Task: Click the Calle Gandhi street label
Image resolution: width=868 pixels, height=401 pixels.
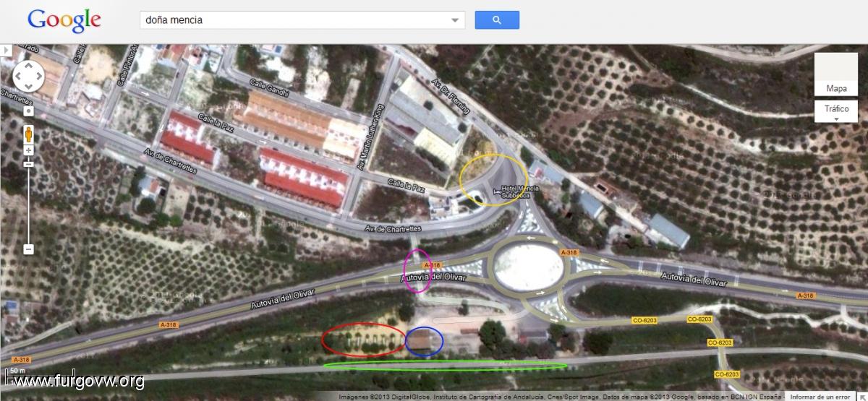Action: click(x=268, y=88)
